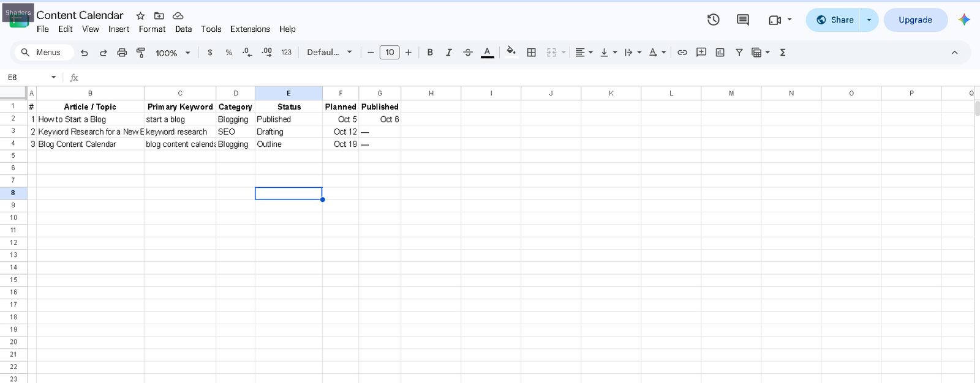Open the Tools menu
Image resolution: width=980 pixels, height=383 pixels.
click(x=211, y=29)
